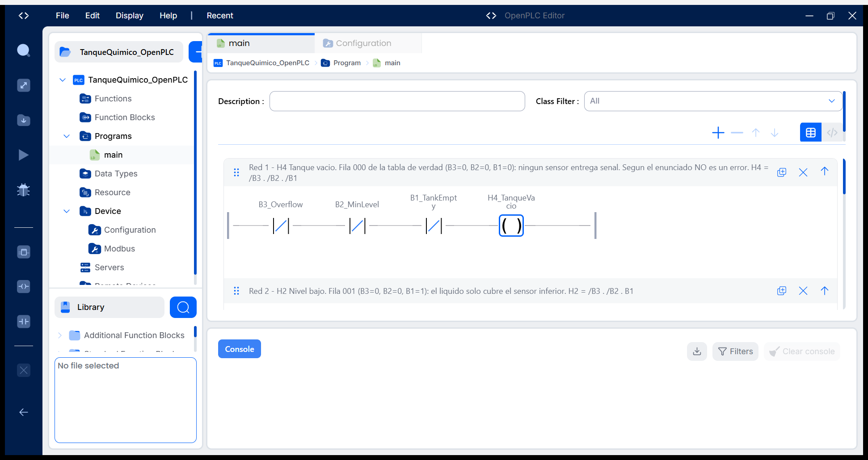Click the expand arrows icon in the sidebar

(24, 85)
